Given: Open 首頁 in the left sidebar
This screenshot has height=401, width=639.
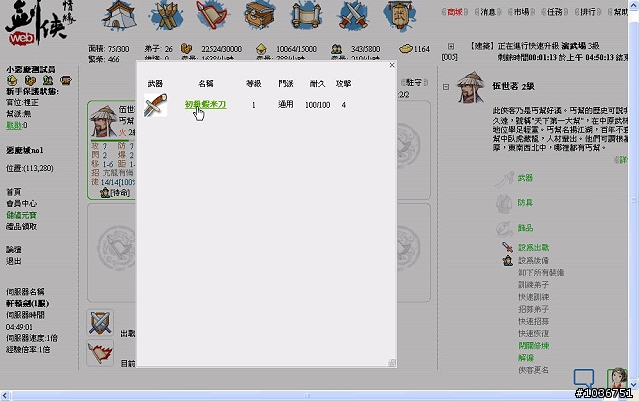Looking at the screenshot, I should 13,192.
